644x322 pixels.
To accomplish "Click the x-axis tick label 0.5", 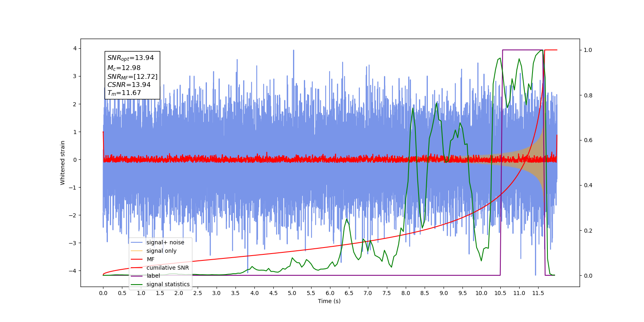I will [x=122, y=293].
